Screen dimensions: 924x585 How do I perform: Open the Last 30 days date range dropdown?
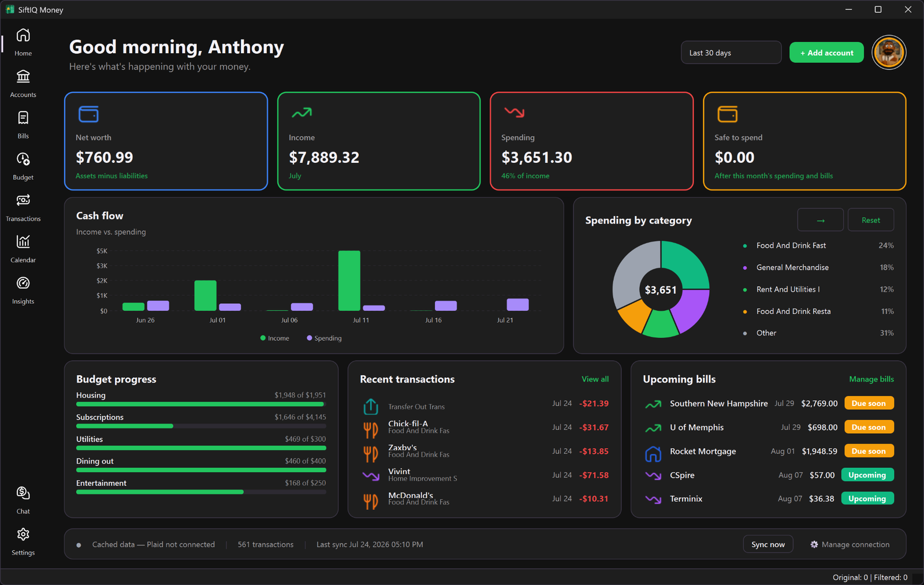[731, 53]
